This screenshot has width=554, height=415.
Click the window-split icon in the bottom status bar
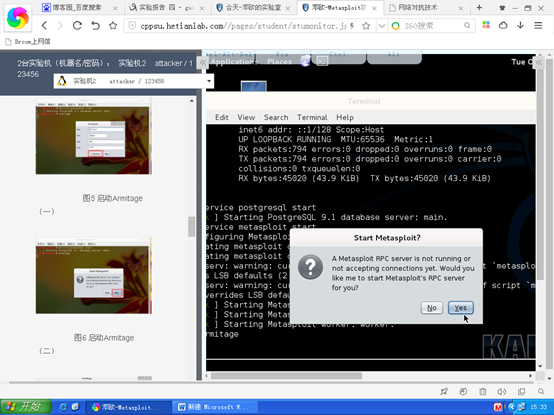point(521,391)
